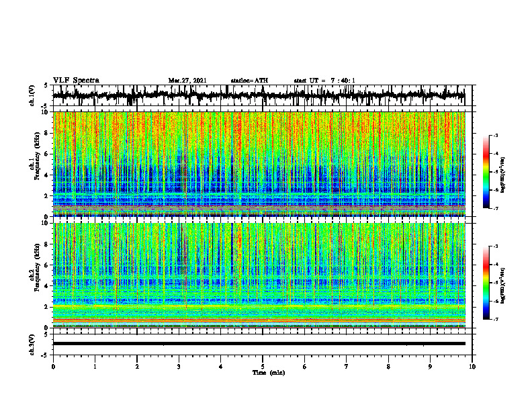Click the "-4" label on ch.1 color bar
Screen dimensions: 532x411
coord(496,154)
